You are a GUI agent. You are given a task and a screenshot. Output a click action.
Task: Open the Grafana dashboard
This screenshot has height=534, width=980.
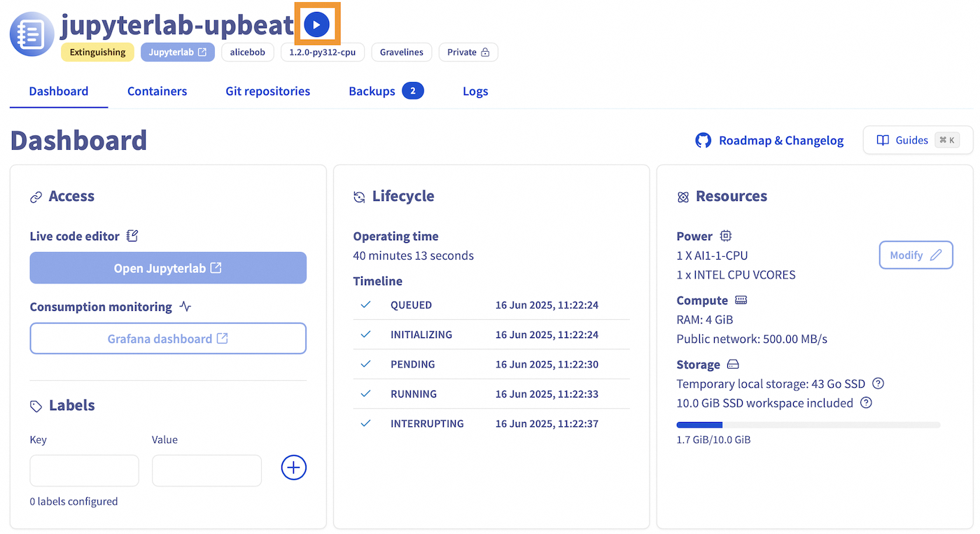[x=168, y=338]
